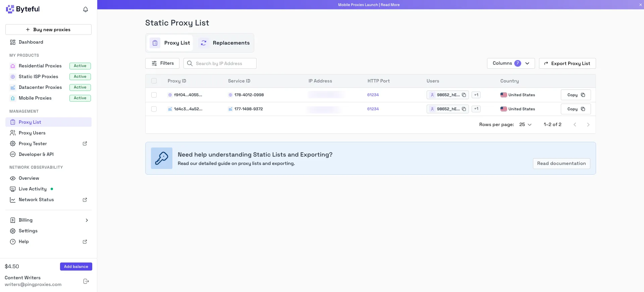Expand +1 users in first row

[476, 95]
